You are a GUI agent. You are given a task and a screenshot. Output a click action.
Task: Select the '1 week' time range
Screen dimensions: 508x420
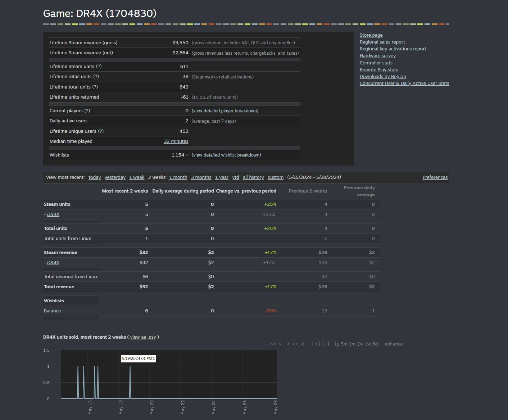point(137,177)
